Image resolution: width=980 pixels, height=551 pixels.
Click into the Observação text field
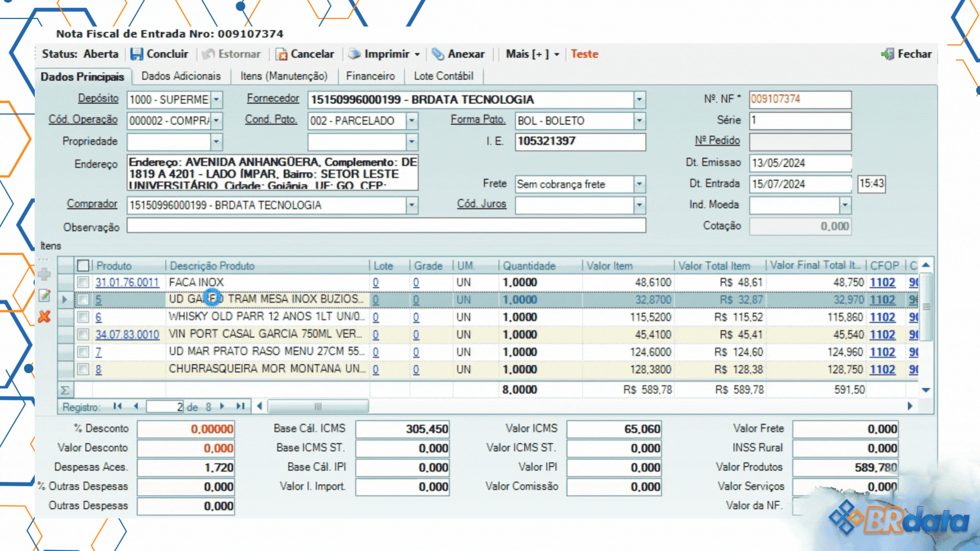(386, 226)
